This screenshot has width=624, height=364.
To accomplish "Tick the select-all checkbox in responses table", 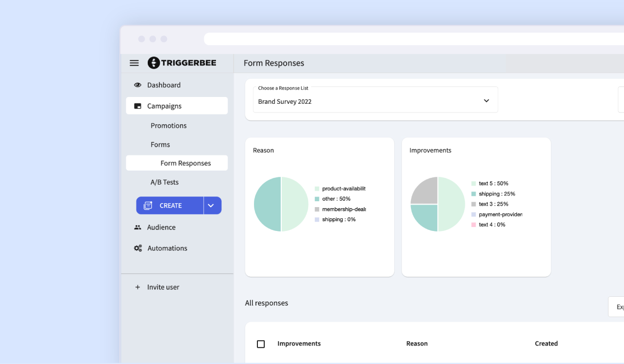I will pos(261,344).
